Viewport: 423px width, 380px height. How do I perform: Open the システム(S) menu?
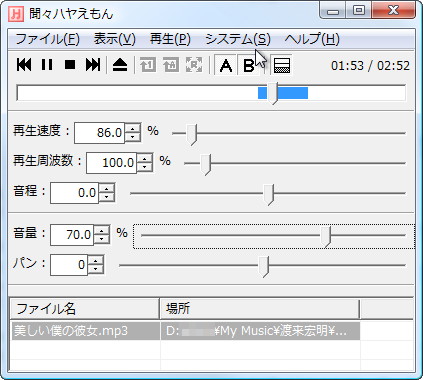pos(238,39)
